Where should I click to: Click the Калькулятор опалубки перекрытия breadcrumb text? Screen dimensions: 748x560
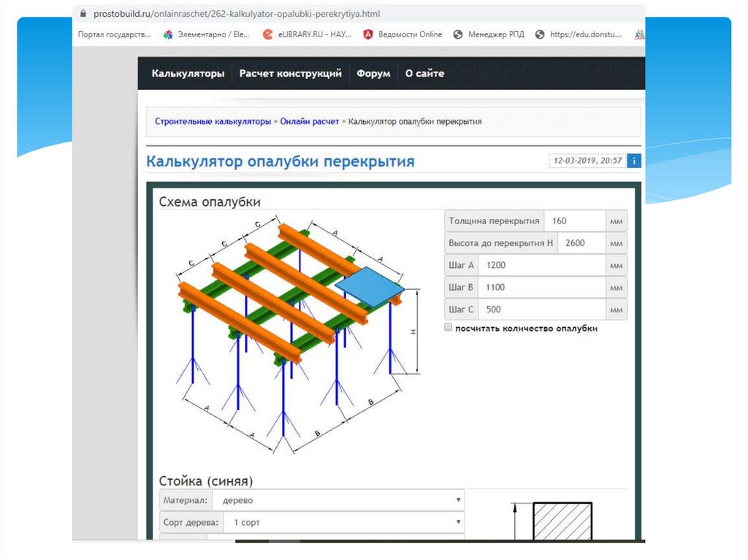tap(415, 121)
